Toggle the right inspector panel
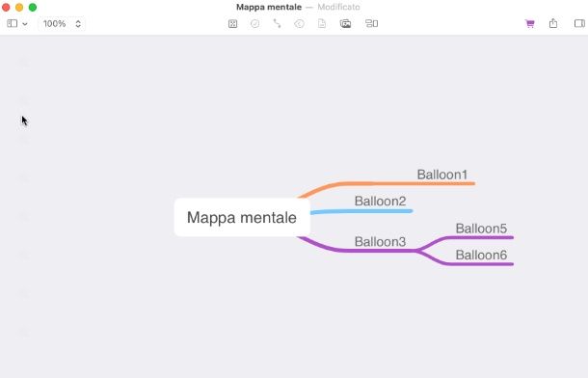Image resolution: width=588 pixels, height=378 pixels. [579, 23]
